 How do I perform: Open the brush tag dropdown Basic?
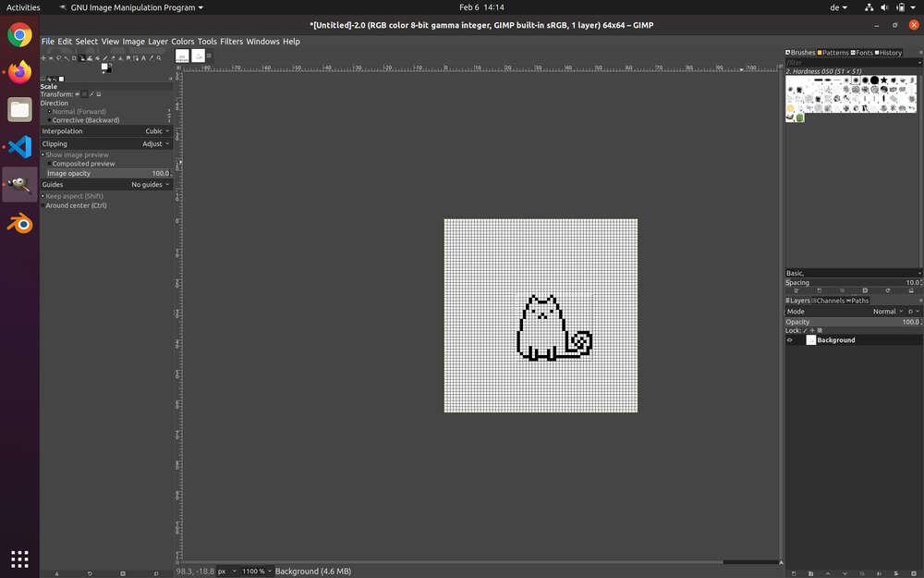click(853, 273)
